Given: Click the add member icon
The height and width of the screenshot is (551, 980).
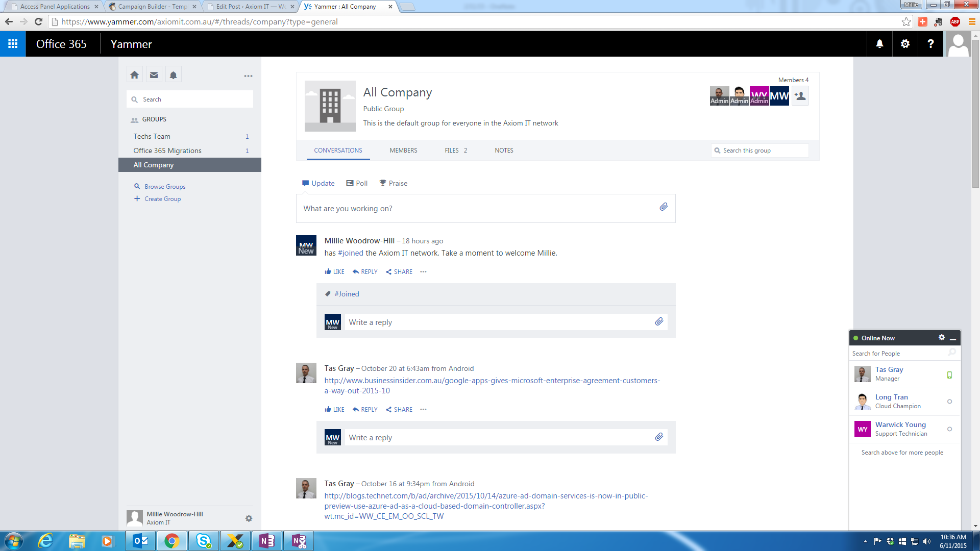Looking at the screenshot, I should [800, 96].
